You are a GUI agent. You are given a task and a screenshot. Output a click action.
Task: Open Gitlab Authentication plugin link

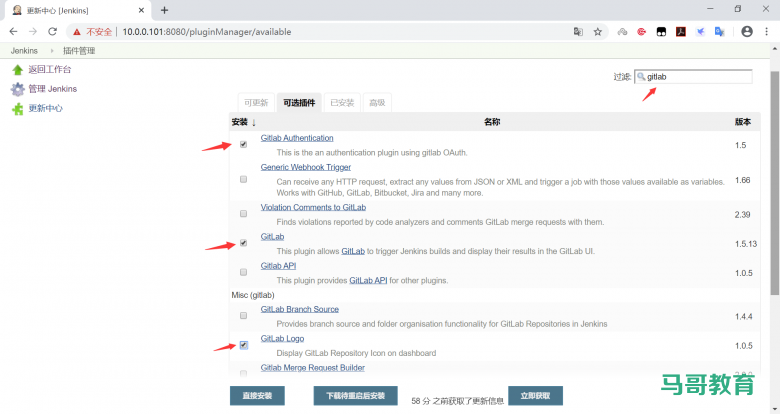[x=297, y=138]
